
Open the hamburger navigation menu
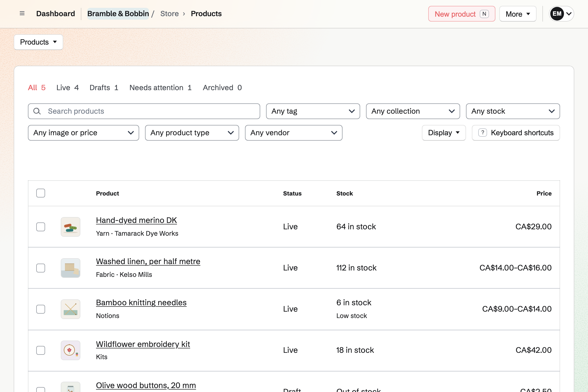pos(22,13)
